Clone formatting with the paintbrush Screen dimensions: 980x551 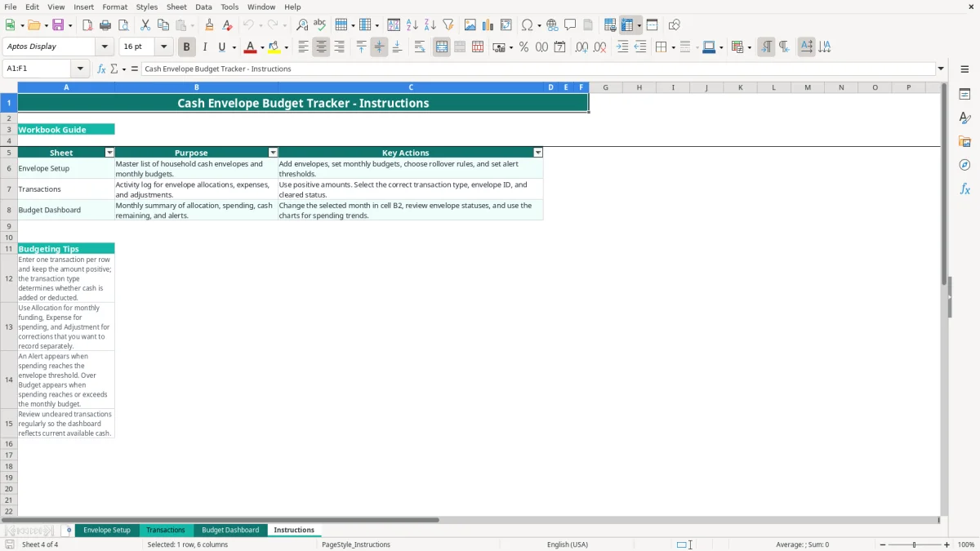(210, 25)
